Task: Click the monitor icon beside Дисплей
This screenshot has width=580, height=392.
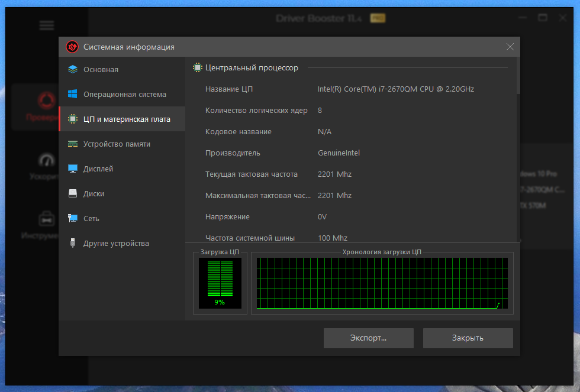Action: (73, 169)
